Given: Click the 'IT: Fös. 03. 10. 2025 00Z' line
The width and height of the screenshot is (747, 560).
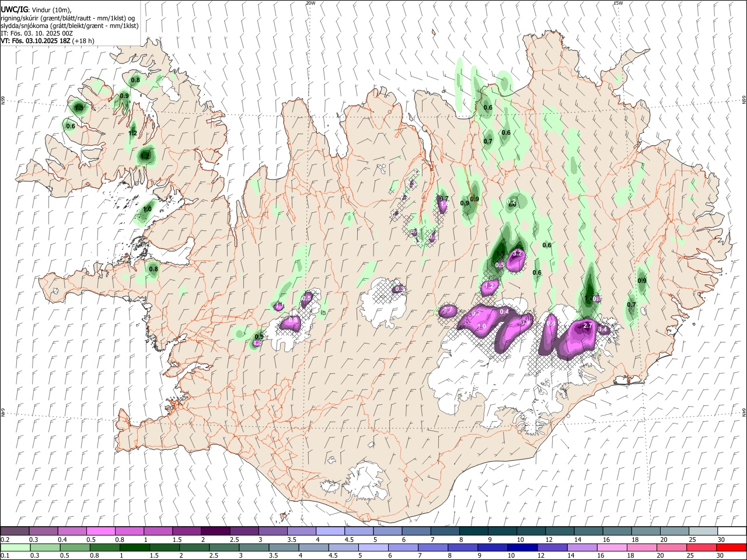Looking at the screenshot, I should point(37,33).
